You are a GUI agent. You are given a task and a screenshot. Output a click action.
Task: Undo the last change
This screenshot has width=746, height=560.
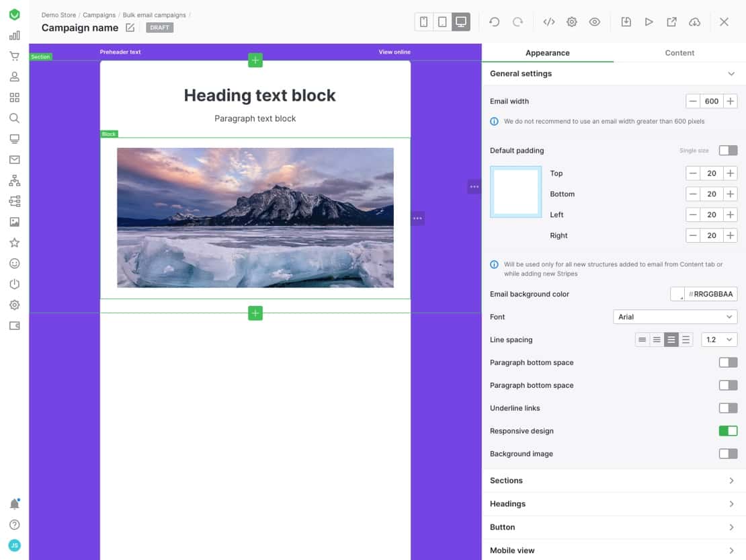495,22
